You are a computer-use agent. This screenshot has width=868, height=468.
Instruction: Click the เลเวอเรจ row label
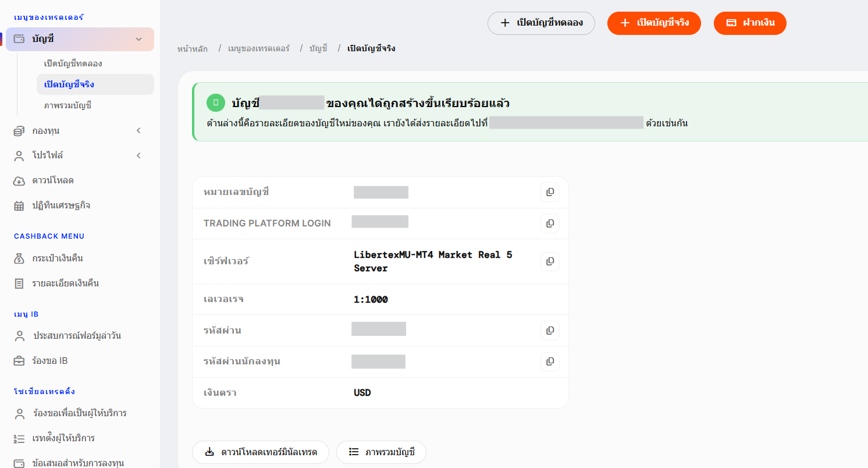point(223,300)
